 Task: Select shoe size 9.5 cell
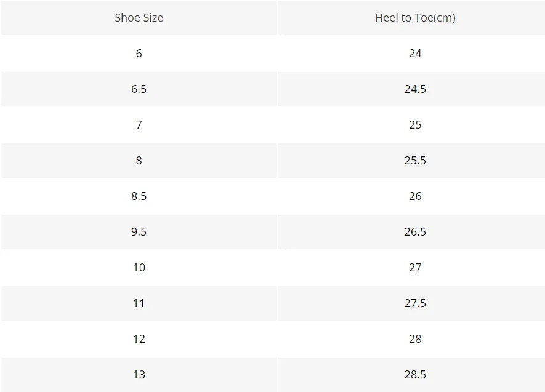(x=139, y=232)
